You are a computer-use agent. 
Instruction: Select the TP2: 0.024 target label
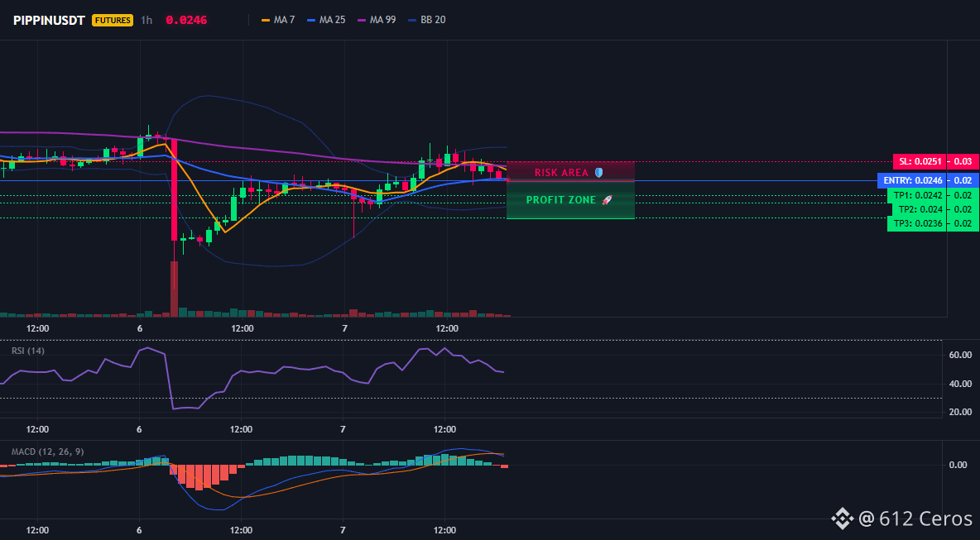point(917,209)
